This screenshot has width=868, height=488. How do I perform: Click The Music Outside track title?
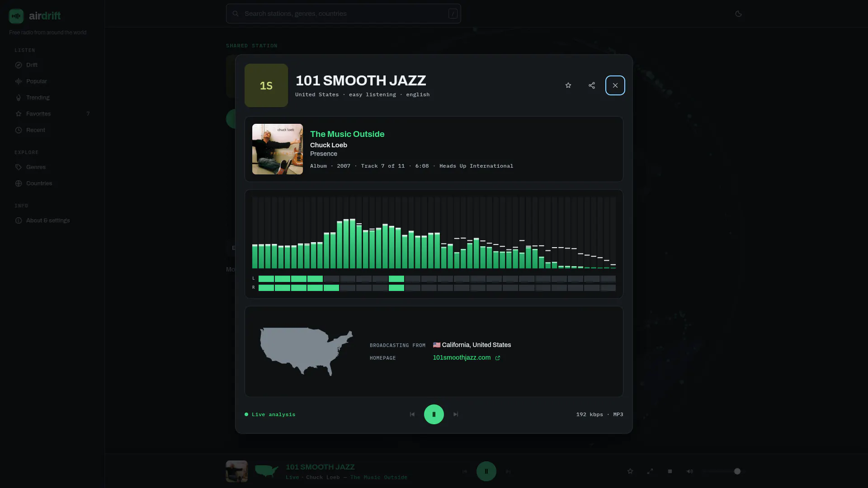347,134
